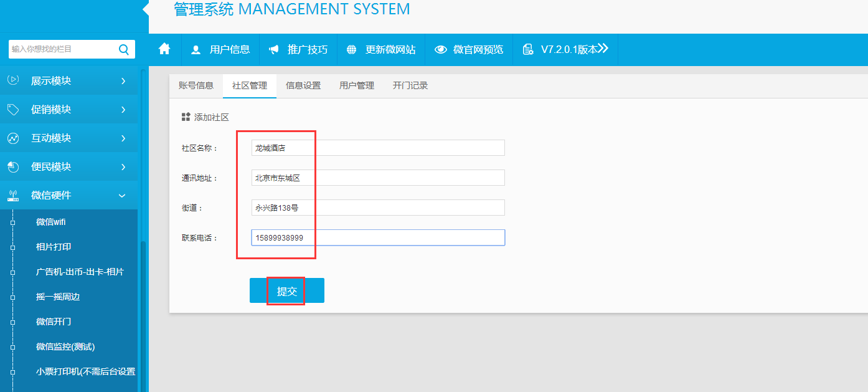This screenshot has width=868, height=392.
Task: Click the sidebar search input box
Action: point(62,49)
